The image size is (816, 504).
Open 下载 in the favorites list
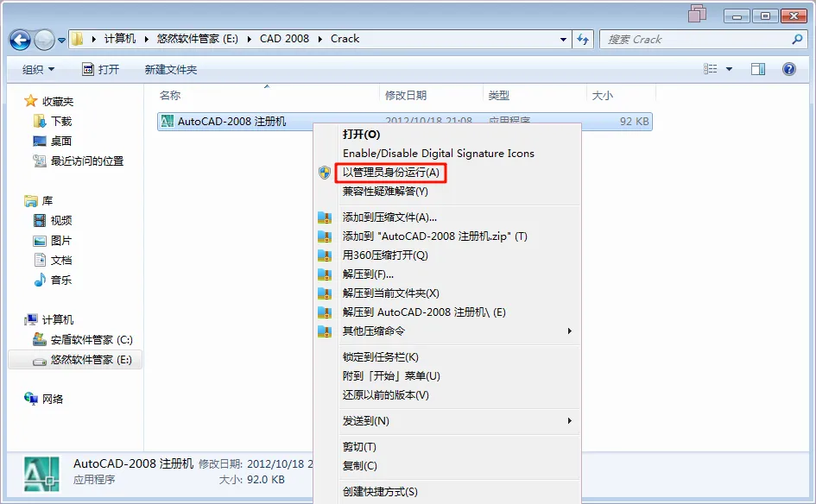pyautogui.click(x=53, y=121)
